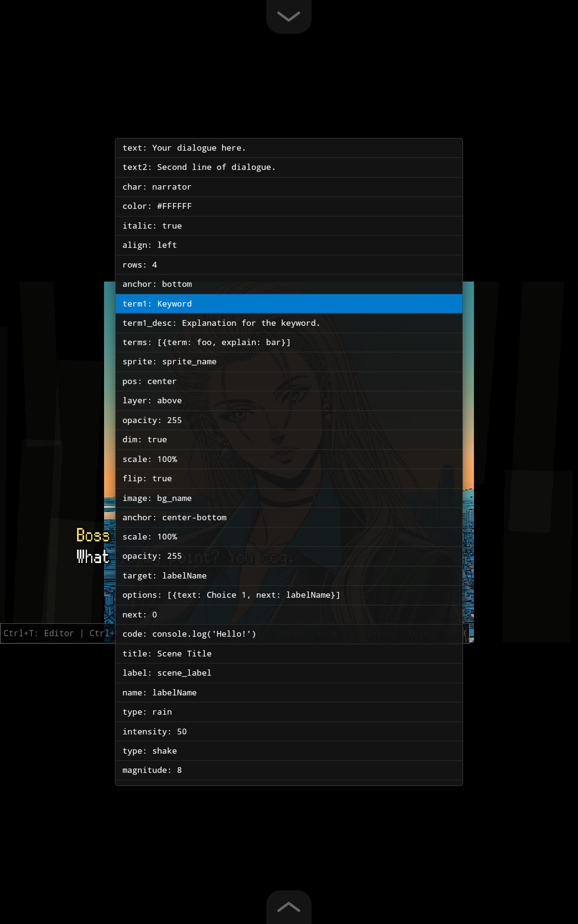
Task: Click 'Ctrl+T: Editor' shortcut hint
Action: coord(39,633)
